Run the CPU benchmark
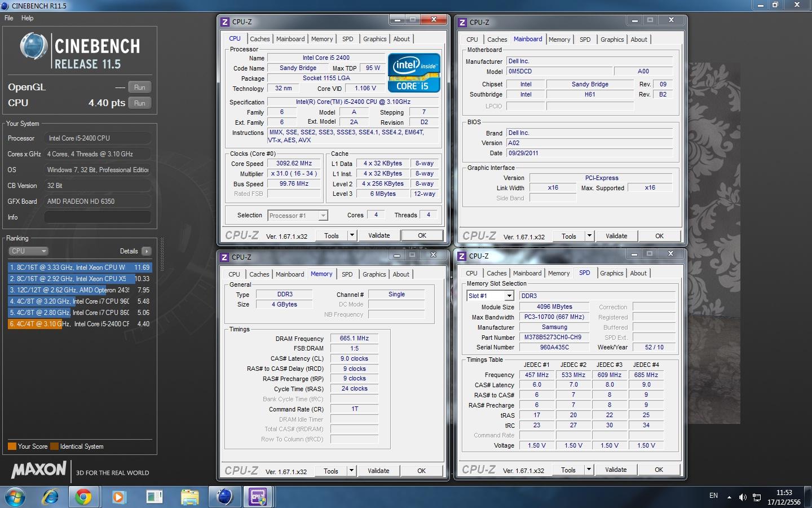The width and height of the screenshot is (812, 508). (140, 103)
